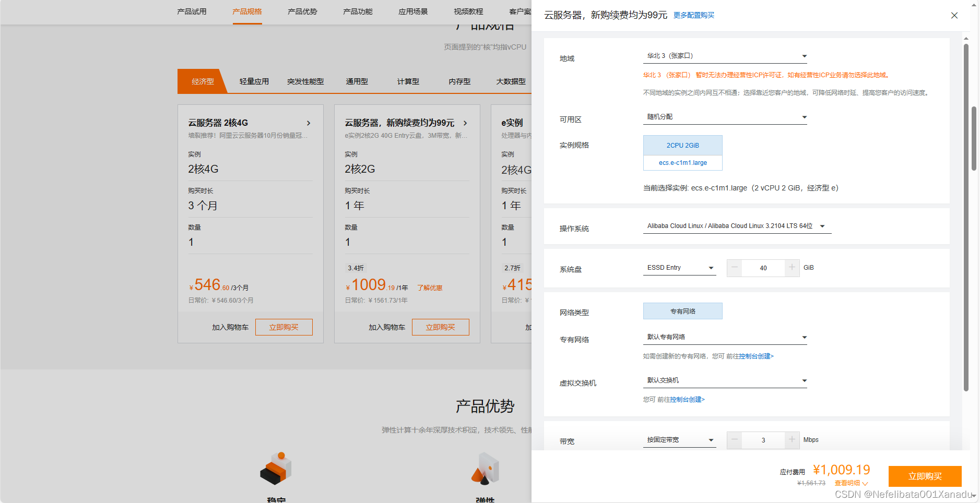Decrease bandwidth with the minus button
Viewport: 980px width, 503px height.
(735, 440)
